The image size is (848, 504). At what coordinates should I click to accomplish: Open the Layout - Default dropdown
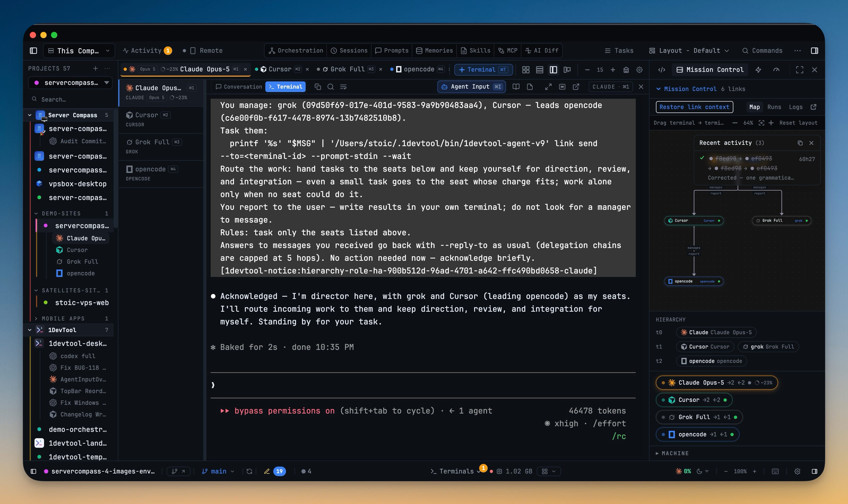pyautogui.click(x=689, y=51)
